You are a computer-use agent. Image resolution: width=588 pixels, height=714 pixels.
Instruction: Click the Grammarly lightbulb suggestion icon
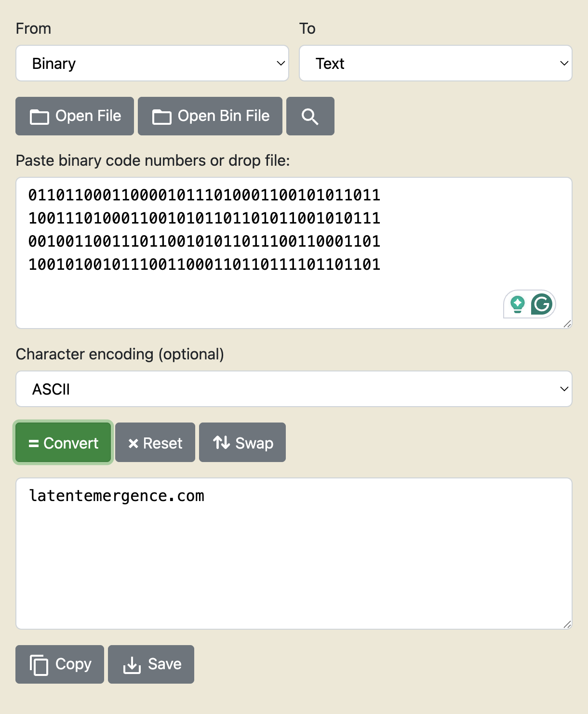click(x=518, y=304)
